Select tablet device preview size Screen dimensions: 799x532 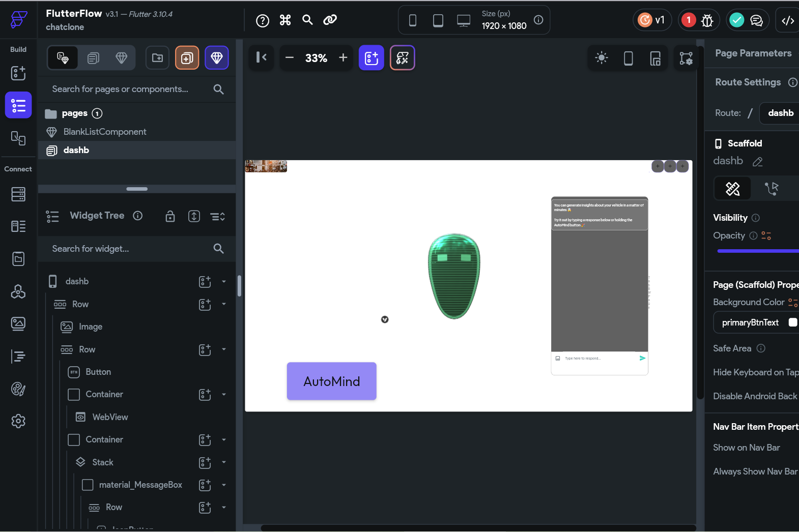click(x=438, y=20)
